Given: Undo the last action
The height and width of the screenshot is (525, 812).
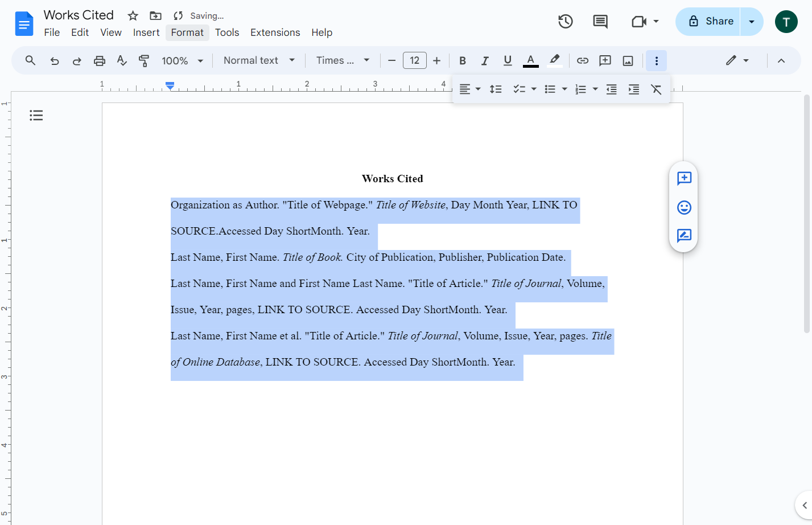Looking at the screenshot, I should coord(55,61).
